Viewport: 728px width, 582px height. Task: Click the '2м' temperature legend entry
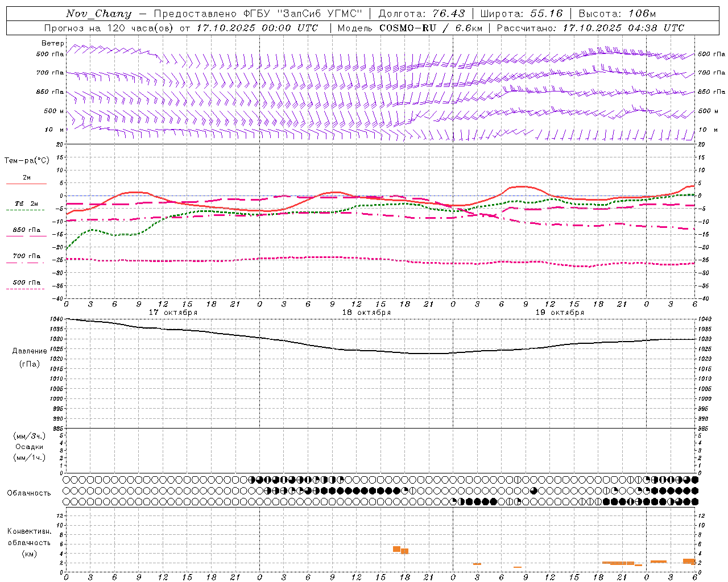click(x=27, y=178)
